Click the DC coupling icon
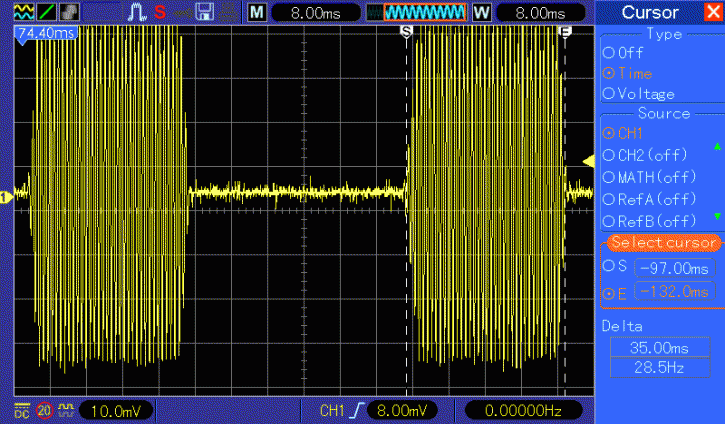The width and height of the screenshot is (725, 424). (x=22, y=411)
